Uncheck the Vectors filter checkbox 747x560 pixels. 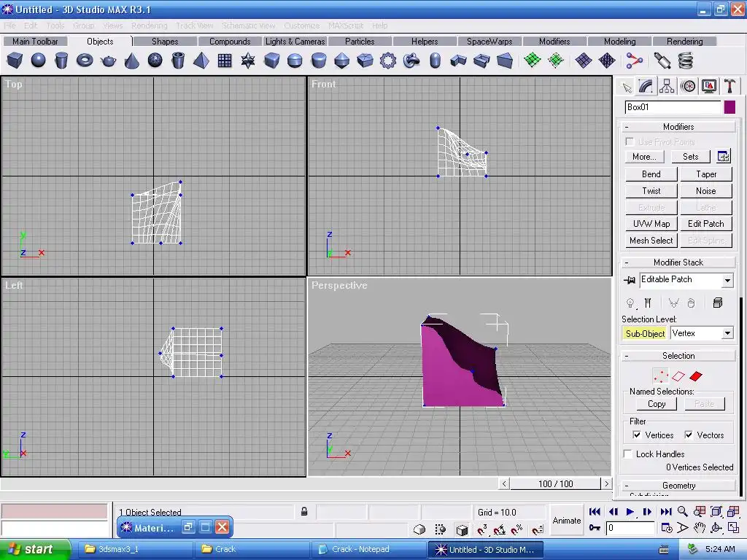tap(689, 435)
